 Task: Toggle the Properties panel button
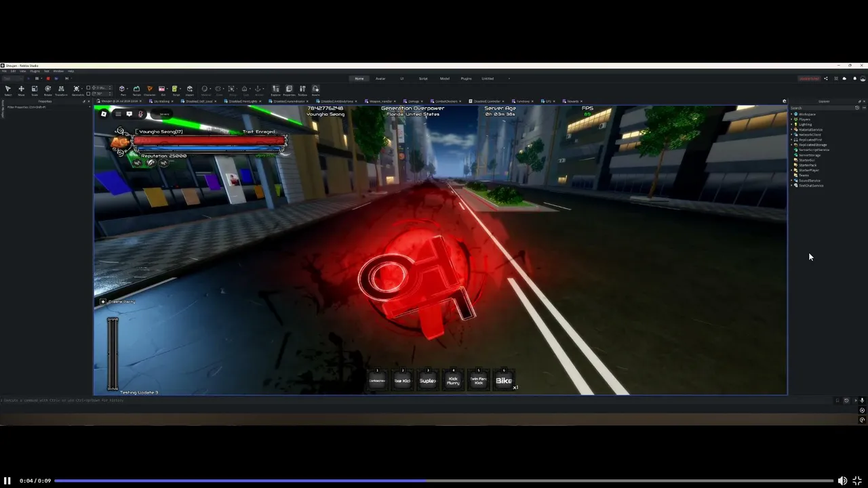[x=289, y=90]
